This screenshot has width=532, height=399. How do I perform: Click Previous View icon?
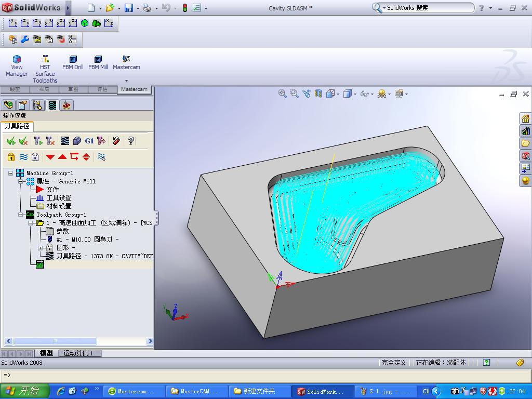(307, 94)
